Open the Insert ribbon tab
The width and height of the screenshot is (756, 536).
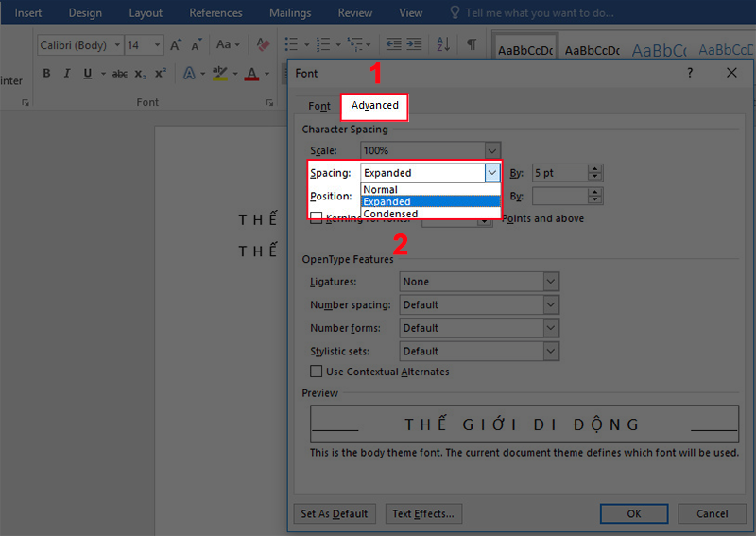pyautogui.click(x=28, y=12)
